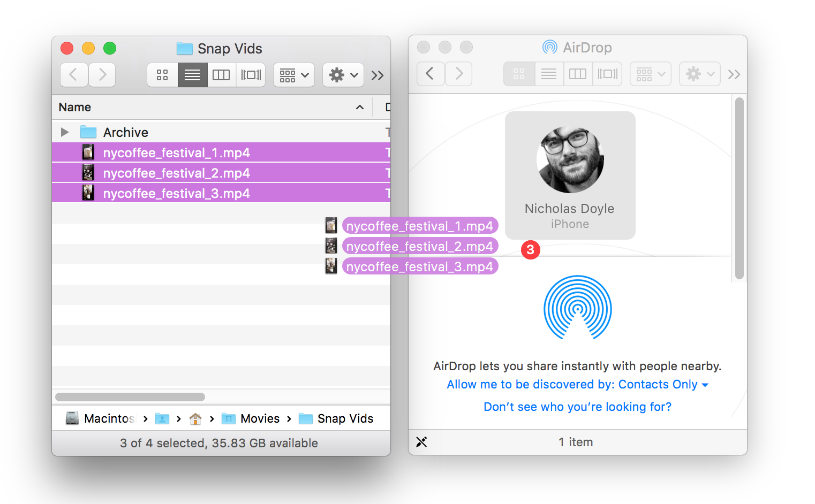
Task: Switch AirDrop window to icon view
Action: (519, 74)
